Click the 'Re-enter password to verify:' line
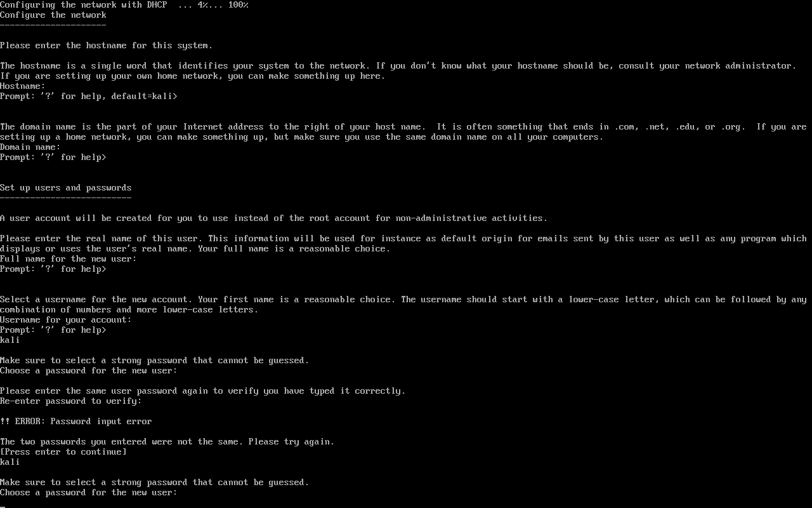812x508 pixels. (x=71, y=401)
